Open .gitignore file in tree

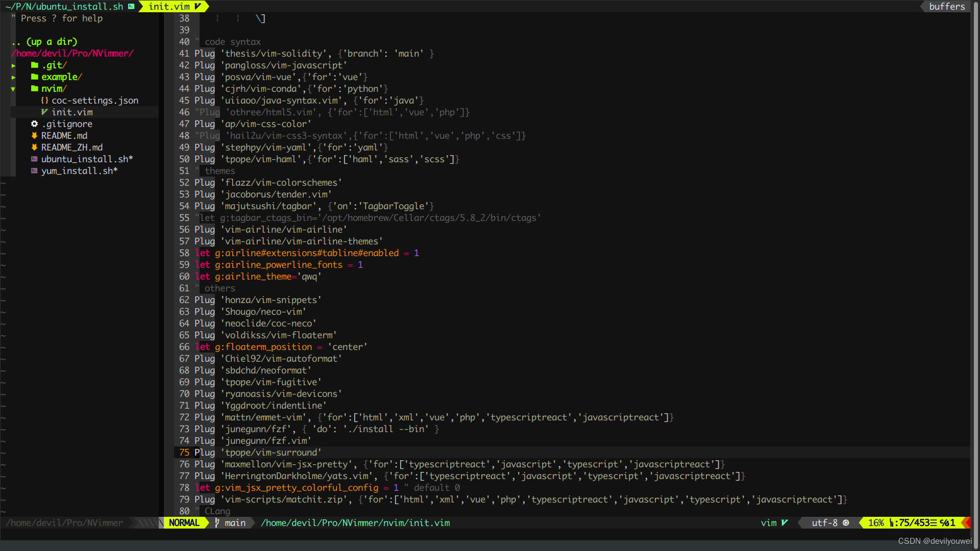click(x=67, y=124)
